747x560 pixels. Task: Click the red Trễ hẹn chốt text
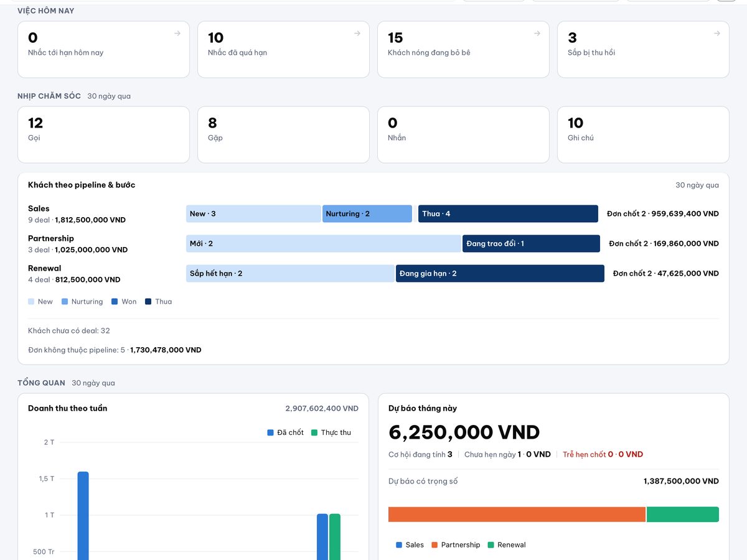[x=603, y=455]
